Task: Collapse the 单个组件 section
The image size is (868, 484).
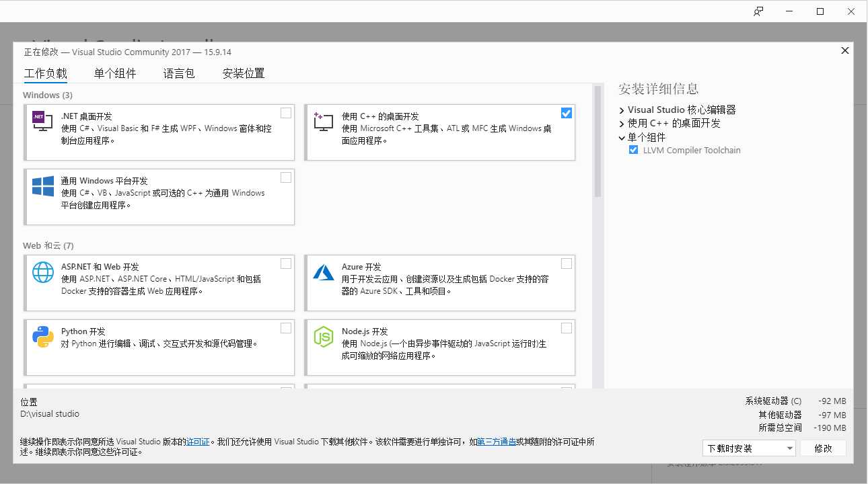Action: coord(622,137)
